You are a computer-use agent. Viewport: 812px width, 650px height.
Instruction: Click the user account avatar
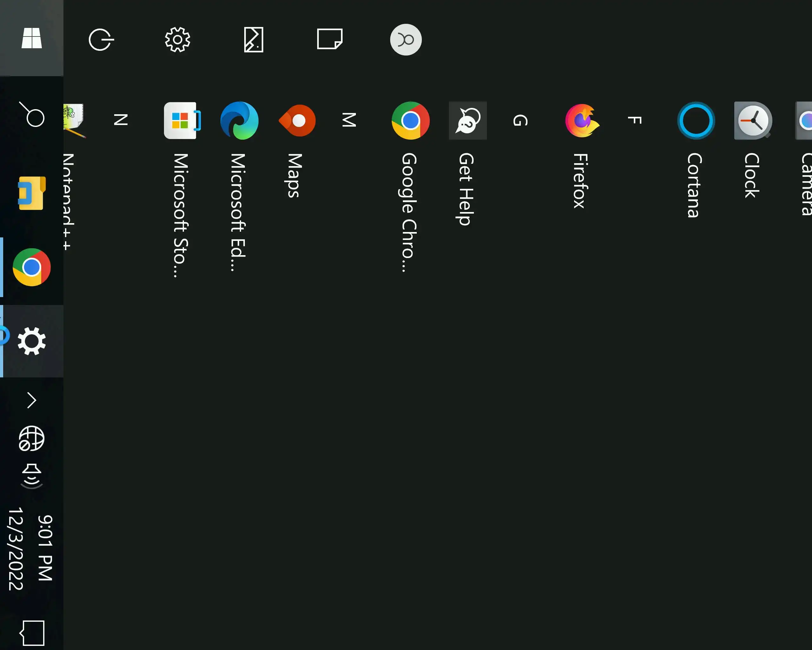(406, 40)
